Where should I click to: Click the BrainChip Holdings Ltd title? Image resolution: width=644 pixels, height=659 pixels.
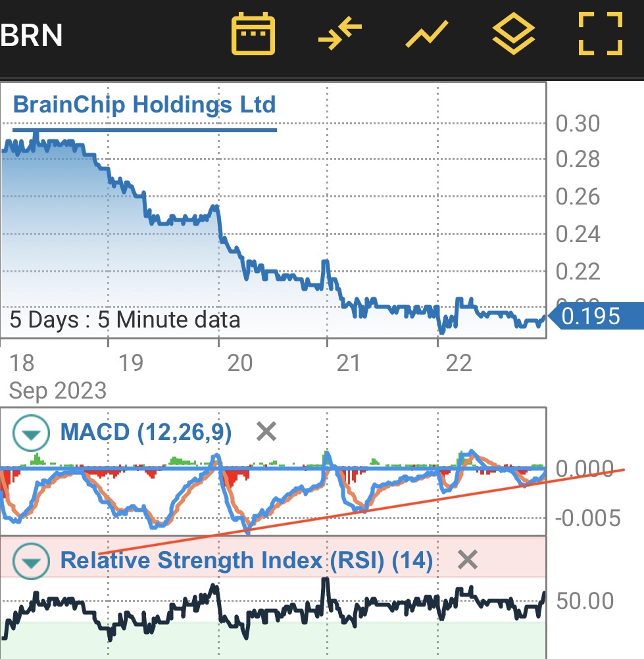(x=144, y=105)
